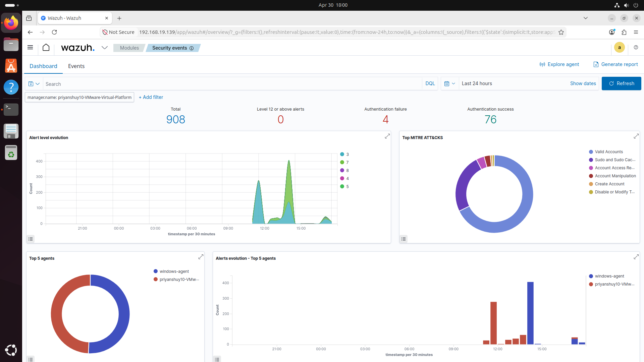Bookmark this page with the star icon

click(561, 32)
